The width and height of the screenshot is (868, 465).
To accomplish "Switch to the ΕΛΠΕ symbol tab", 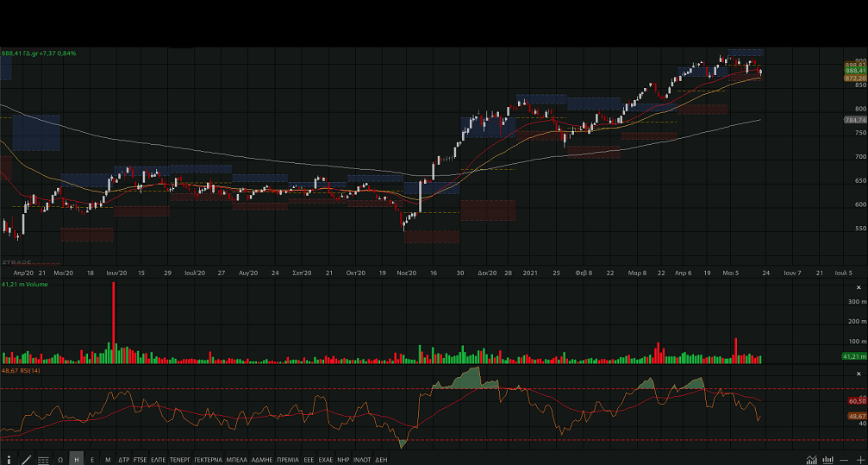I will coord(159,460).
